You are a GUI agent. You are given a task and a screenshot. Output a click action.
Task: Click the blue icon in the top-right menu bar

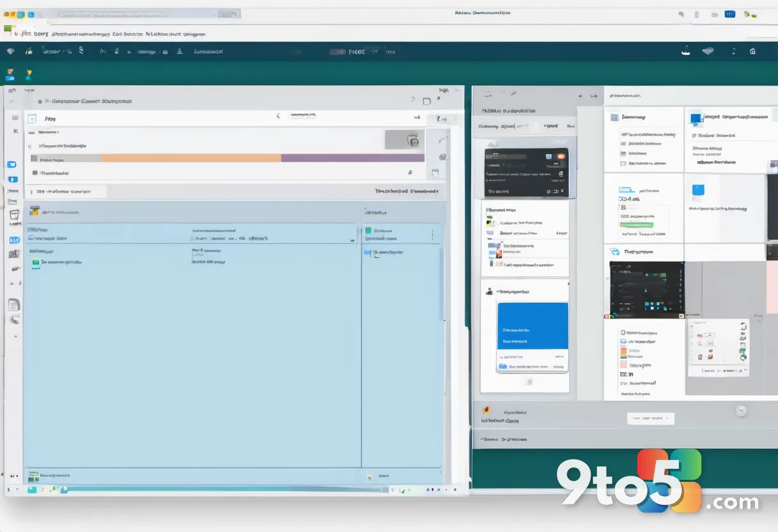(x=730, y=14)
